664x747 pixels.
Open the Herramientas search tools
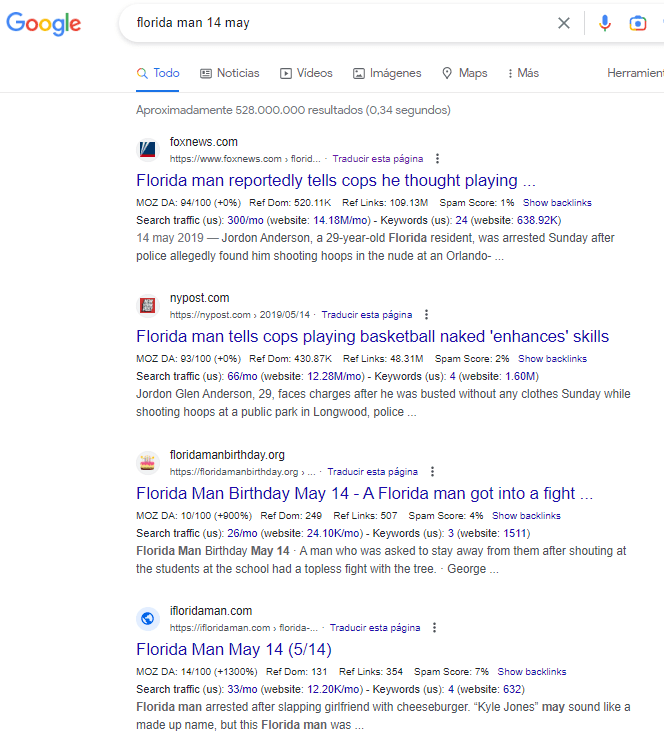click(635, 73)
